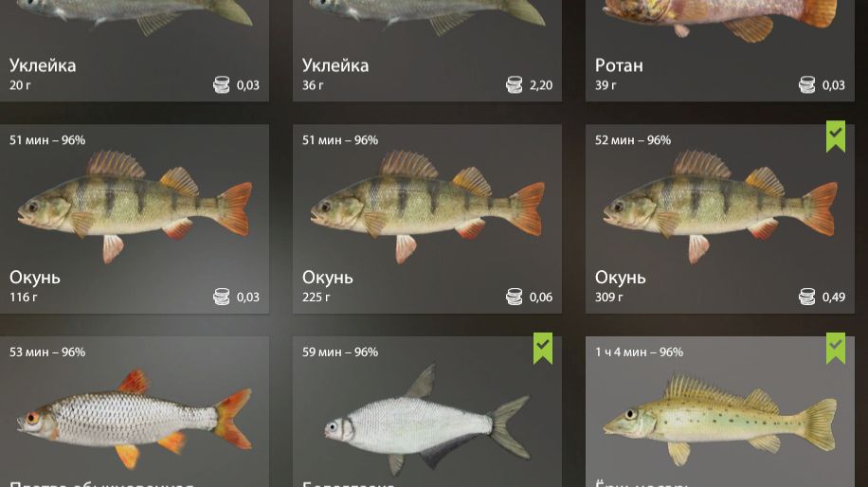Toggle green checkmark on 1 ч 4 мин card
Screen dimensions: 868x487
[x=836, y=348]
